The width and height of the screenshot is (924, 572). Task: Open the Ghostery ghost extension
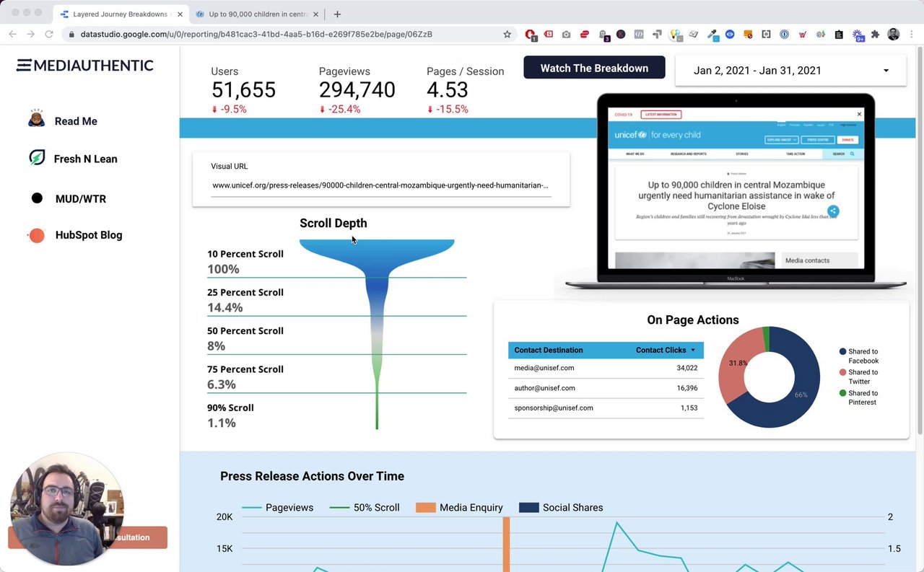pos(603,35)
